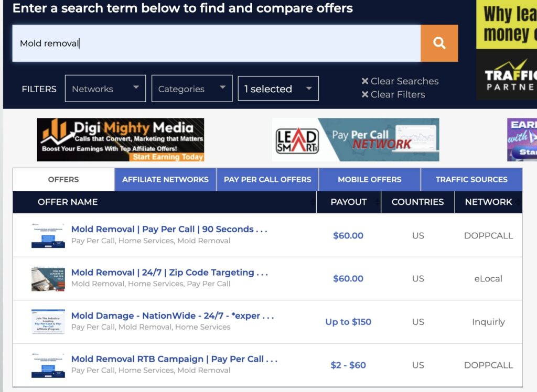Click the X icon beside Clear Searches
The image size is (537, 392).
click(365, 81)
